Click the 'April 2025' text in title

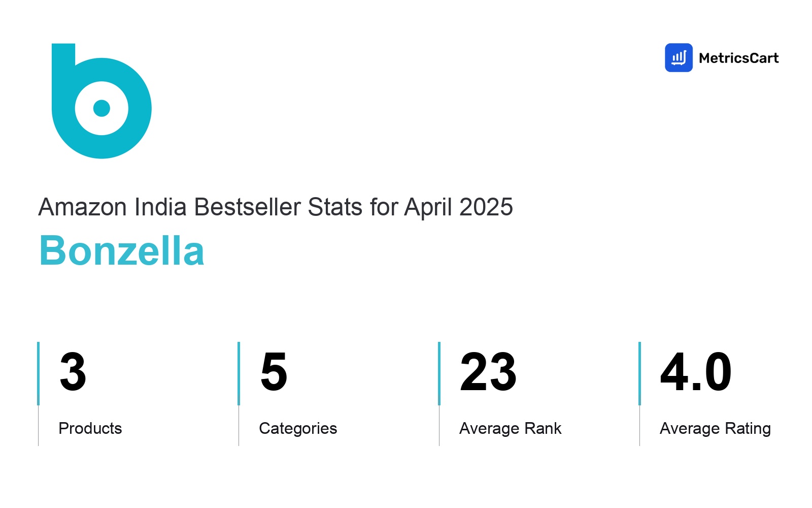(x=459, y=207)
